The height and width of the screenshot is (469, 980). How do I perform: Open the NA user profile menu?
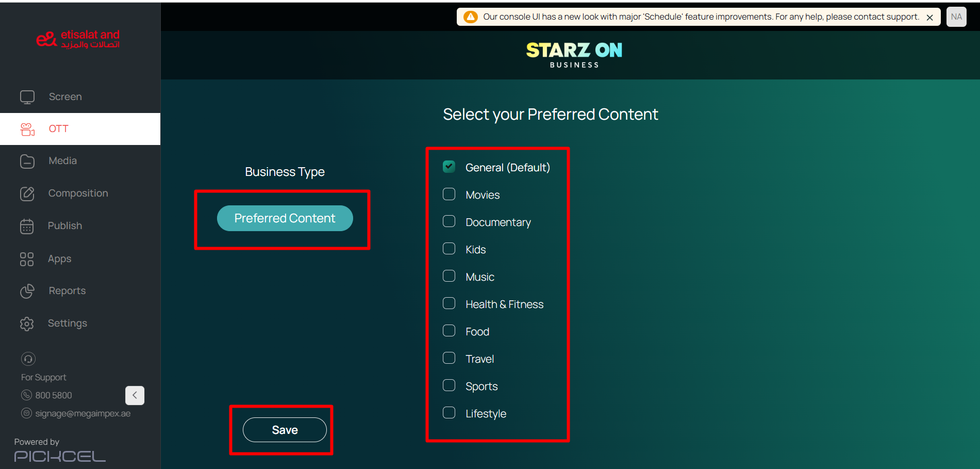click(x=956, y=17)
